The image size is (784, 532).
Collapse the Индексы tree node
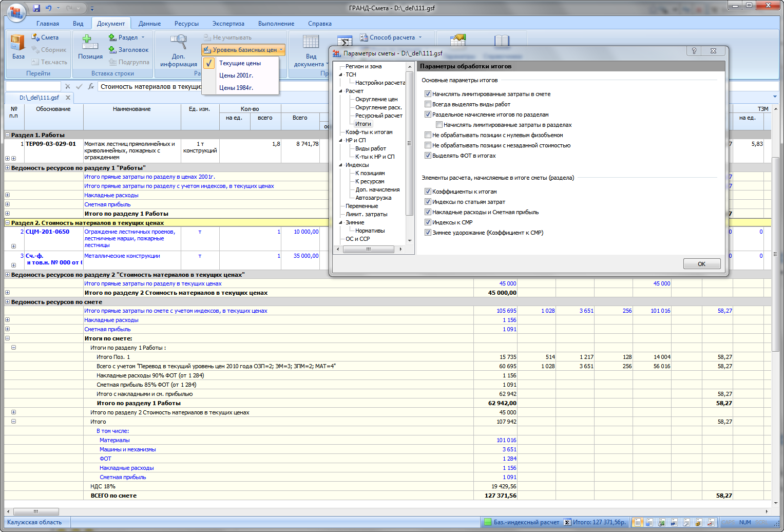340,165
